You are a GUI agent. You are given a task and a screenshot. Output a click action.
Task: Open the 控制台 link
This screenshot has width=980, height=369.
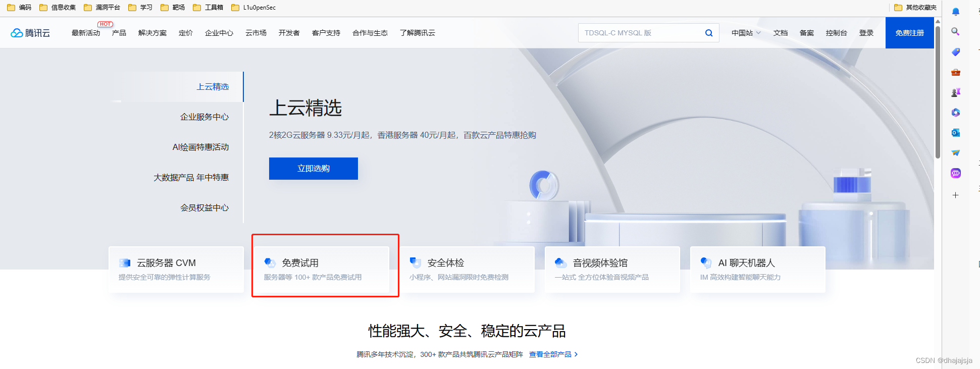point(837,33)
